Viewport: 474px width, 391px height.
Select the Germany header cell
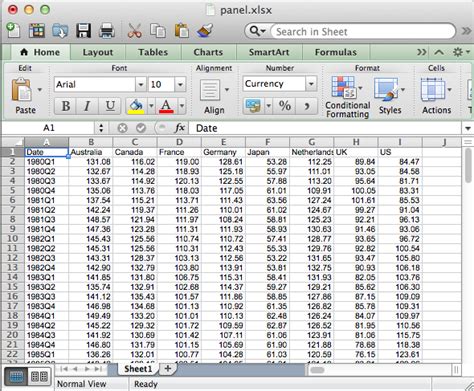[x=223, y=152]
